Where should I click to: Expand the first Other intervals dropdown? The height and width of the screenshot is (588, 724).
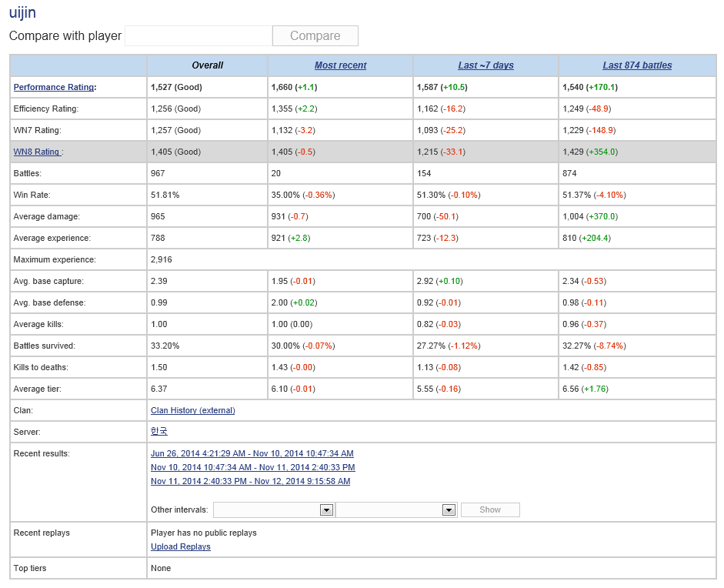pos(325,509)
